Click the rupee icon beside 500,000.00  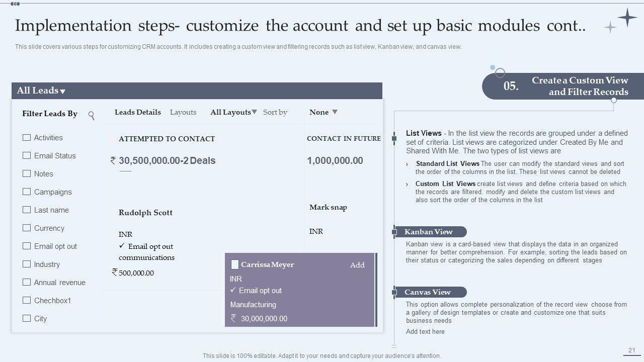(115, 272)
